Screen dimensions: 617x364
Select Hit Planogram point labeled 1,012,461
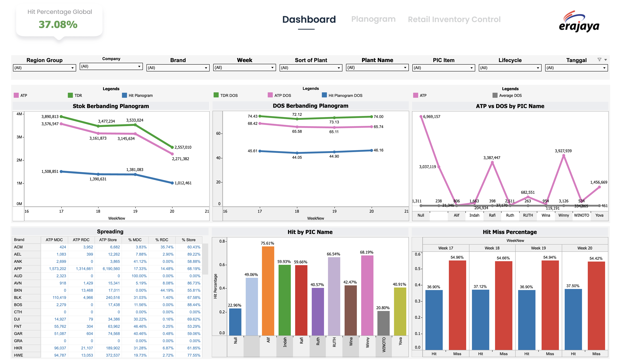pos(172,183)
